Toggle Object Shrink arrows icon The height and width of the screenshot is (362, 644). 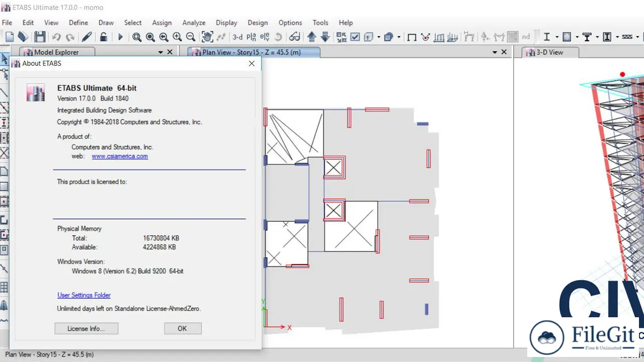(341, 37)
